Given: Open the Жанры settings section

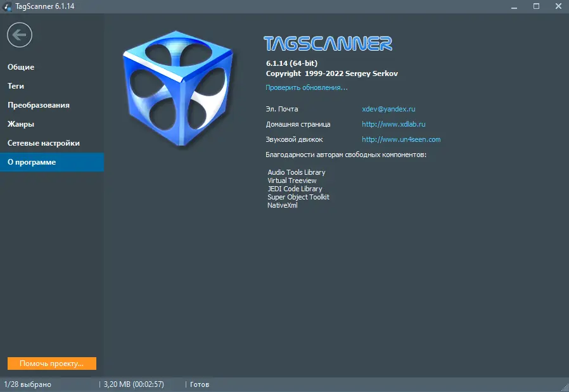Looking at the screenshot, I should click(x=52, y=124).
